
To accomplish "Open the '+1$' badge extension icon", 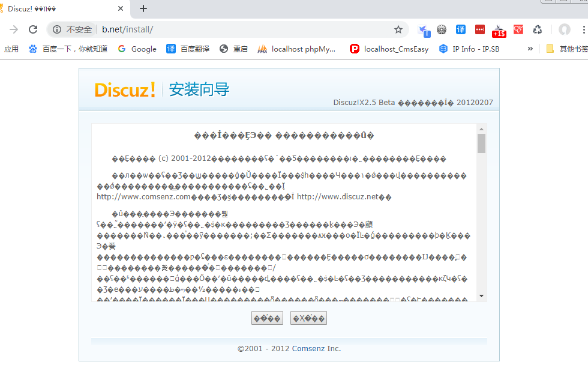I will (499, 31).
